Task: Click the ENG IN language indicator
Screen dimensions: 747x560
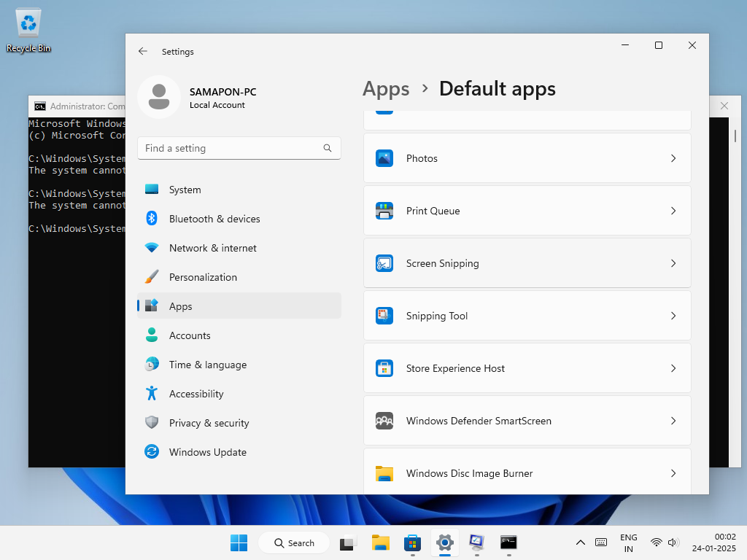Action: pyautogui.click(x=628, y=542)
